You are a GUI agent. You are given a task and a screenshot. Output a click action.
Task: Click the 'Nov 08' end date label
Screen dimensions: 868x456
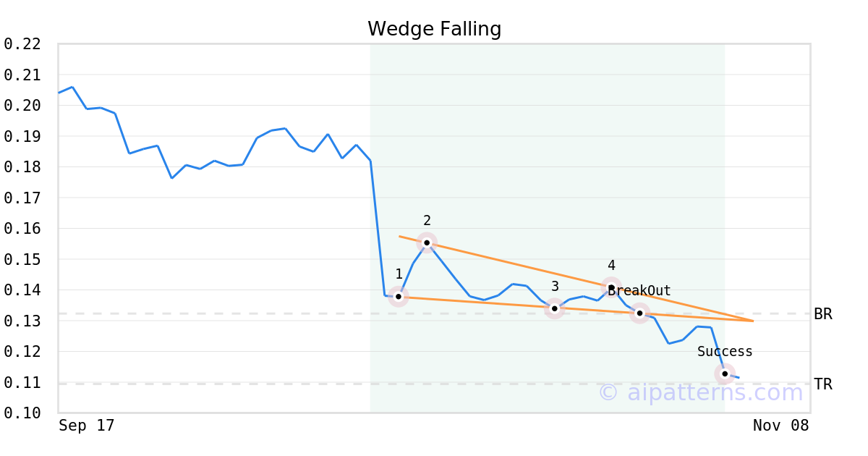(780, 426)
